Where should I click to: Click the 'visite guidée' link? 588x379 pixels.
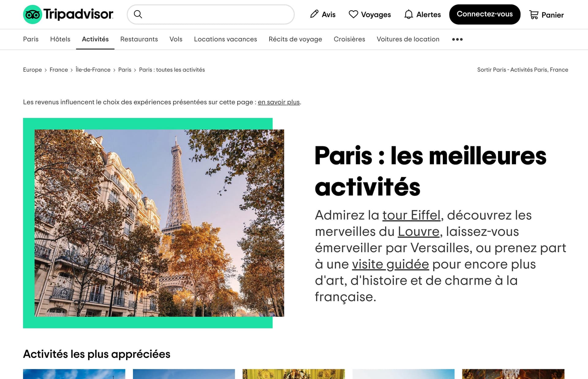click(x=390, y=264)
